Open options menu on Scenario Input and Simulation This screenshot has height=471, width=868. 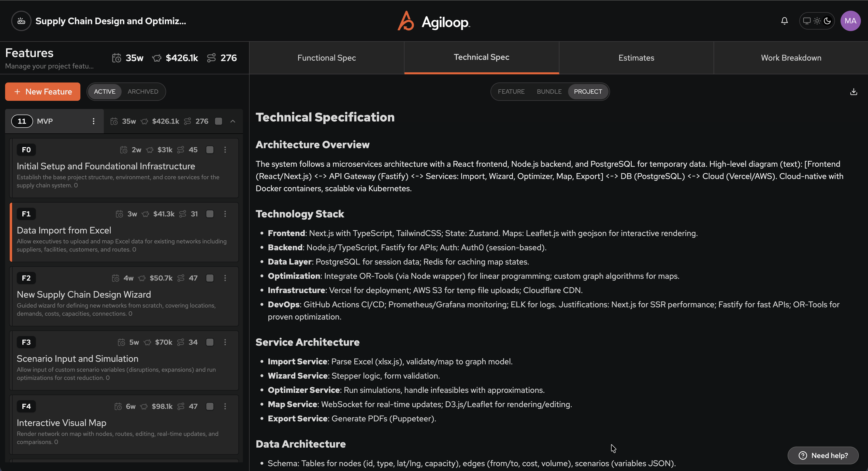point(225,342)
